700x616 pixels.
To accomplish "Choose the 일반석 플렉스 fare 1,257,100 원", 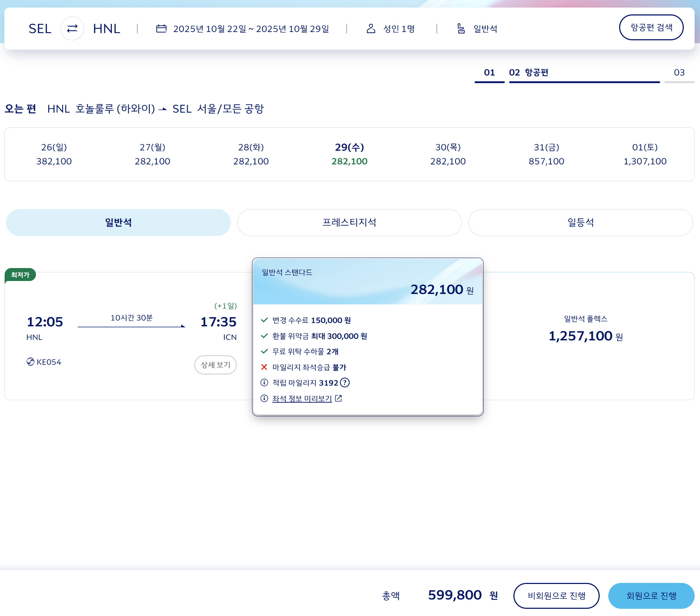I will click(585, 331).
